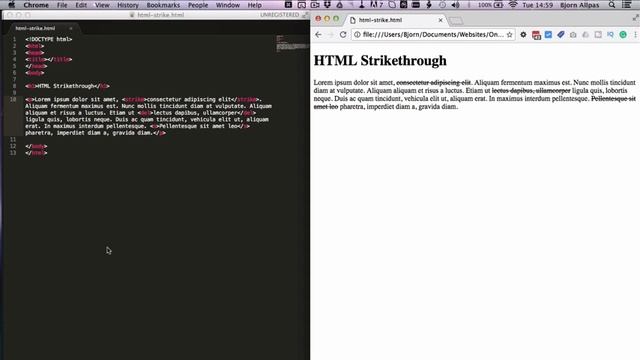Open the Window menu
Image resolution: width=640 pixels, height=360 pixels.
(227, 5)
